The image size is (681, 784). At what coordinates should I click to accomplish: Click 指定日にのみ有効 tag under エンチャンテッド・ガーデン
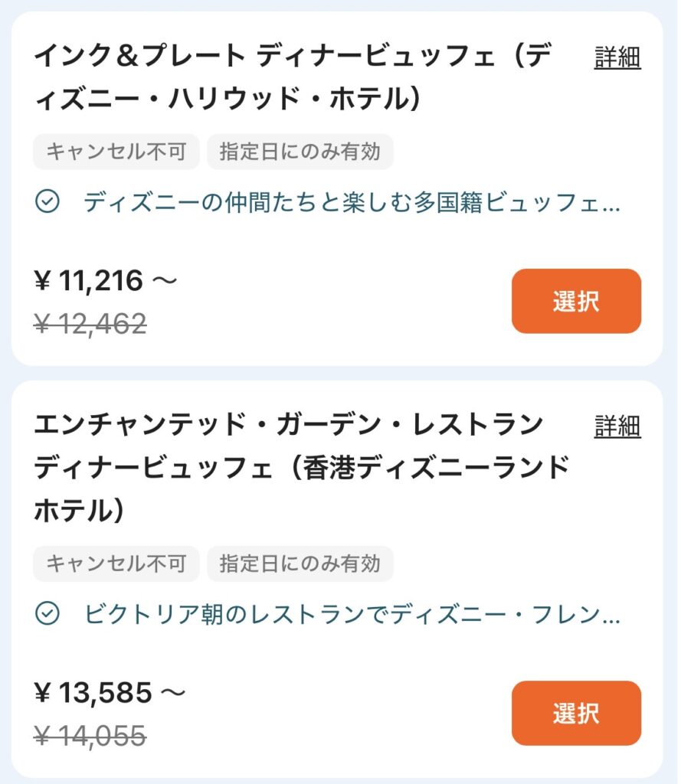[300, 563]
